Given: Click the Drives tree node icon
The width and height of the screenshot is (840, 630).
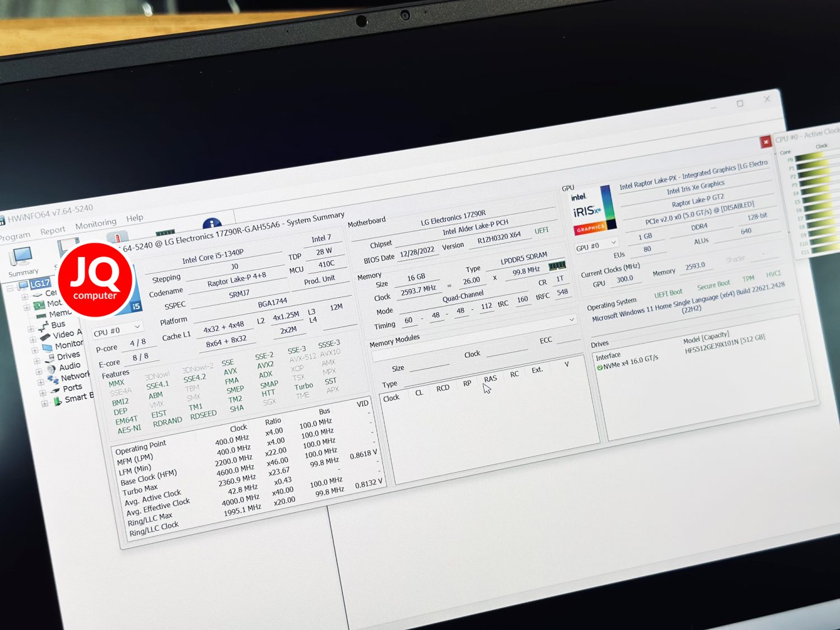Looking at the screenshot, I should [50, 357].
